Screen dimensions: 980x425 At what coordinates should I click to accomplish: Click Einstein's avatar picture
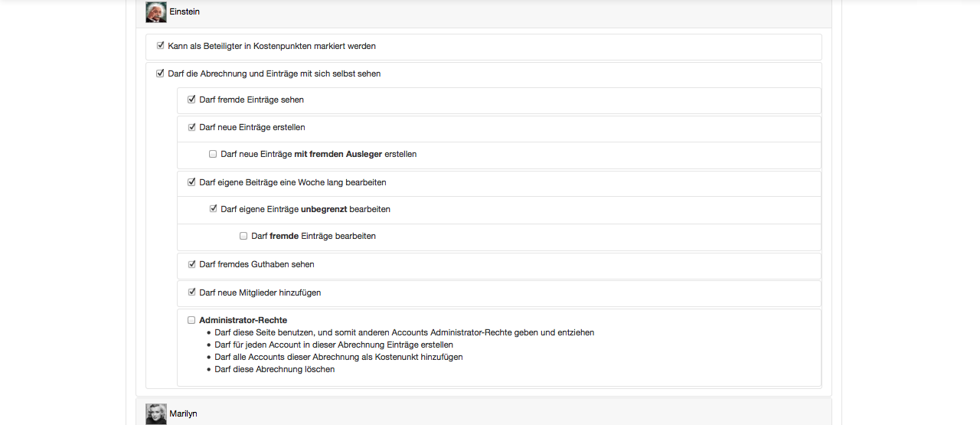tap(156, 12)
